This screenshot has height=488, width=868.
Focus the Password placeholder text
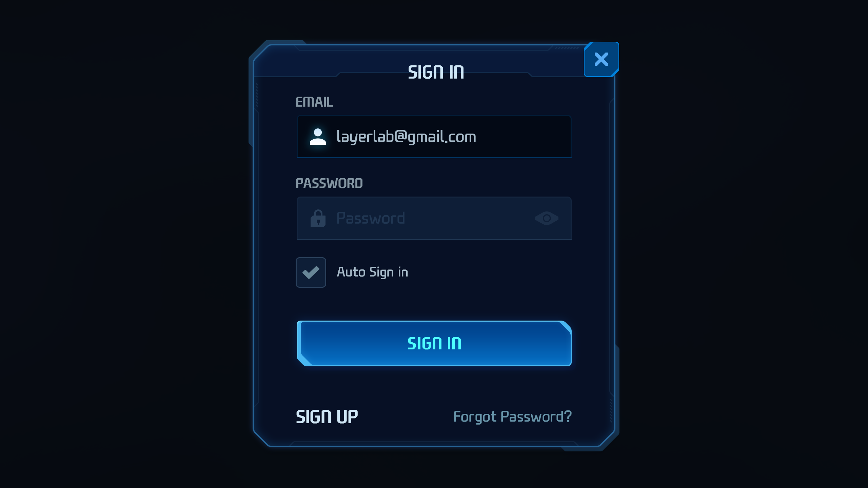tap(371, 218)
